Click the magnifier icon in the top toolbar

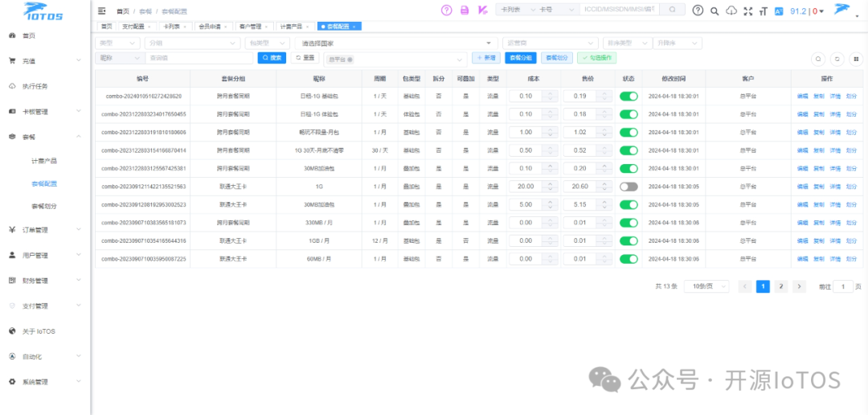pos(714,10)
